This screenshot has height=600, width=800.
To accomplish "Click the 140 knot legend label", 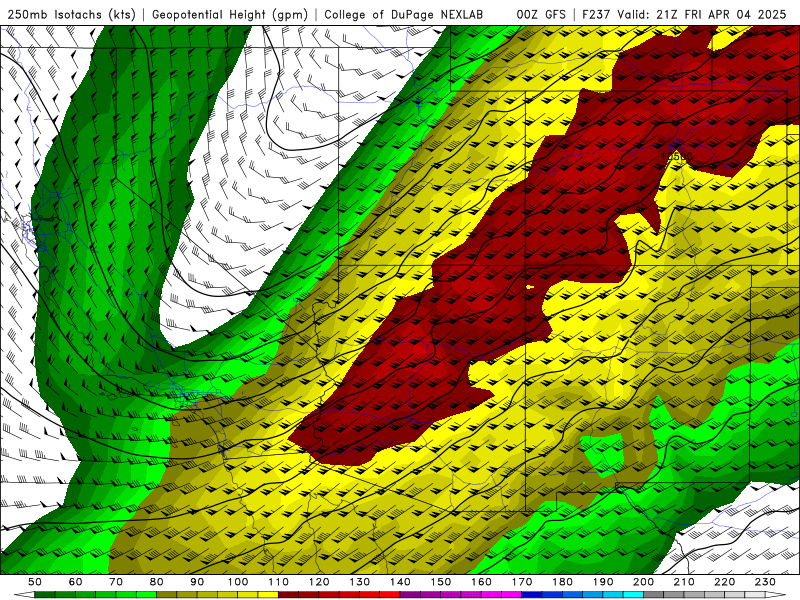I will coord(400,582).
